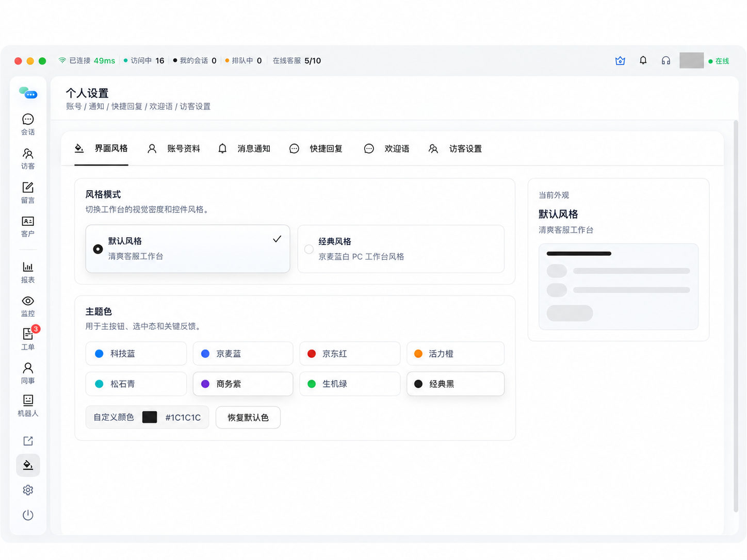Viewport: 747px width, 560px height.
Task: Click the 在线客服 5/10 status text
Action: tap(297, 61)
